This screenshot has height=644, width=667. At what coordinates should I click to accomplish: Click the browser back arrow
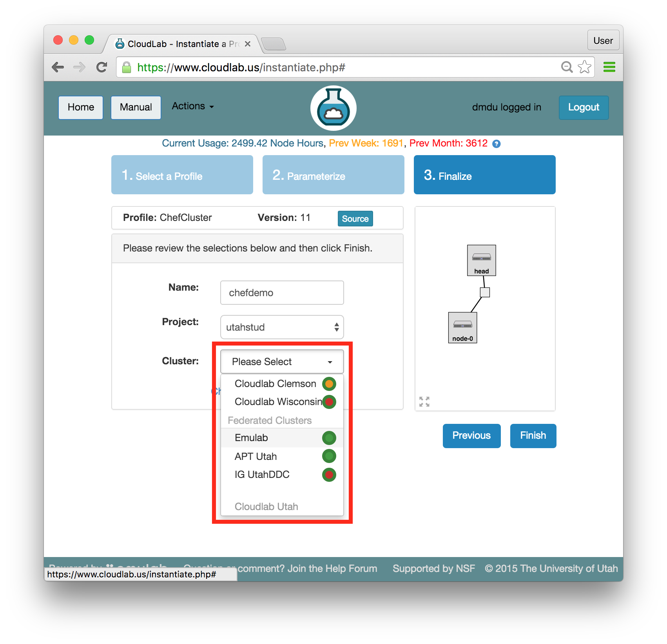pos(58,67)
